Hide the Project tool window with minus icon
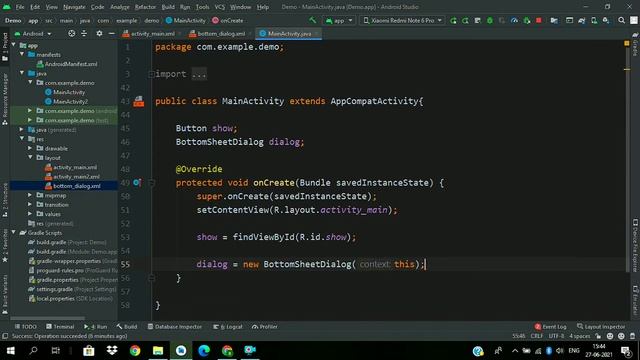The width and height of the screenshot is (640, 360). pyautogui.click(x=111, y=33)
